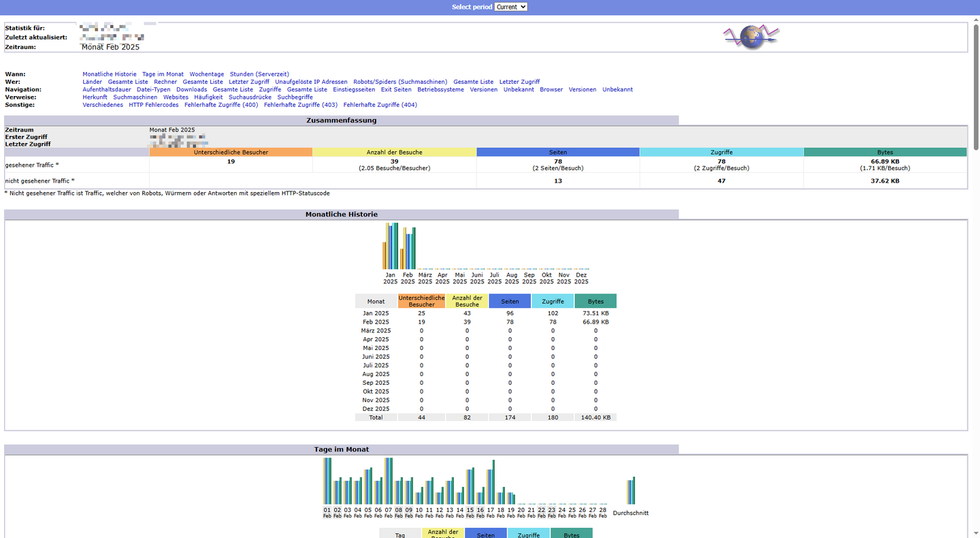
Task: Click the 140.40 KB total cell
Action: point(595,417)
